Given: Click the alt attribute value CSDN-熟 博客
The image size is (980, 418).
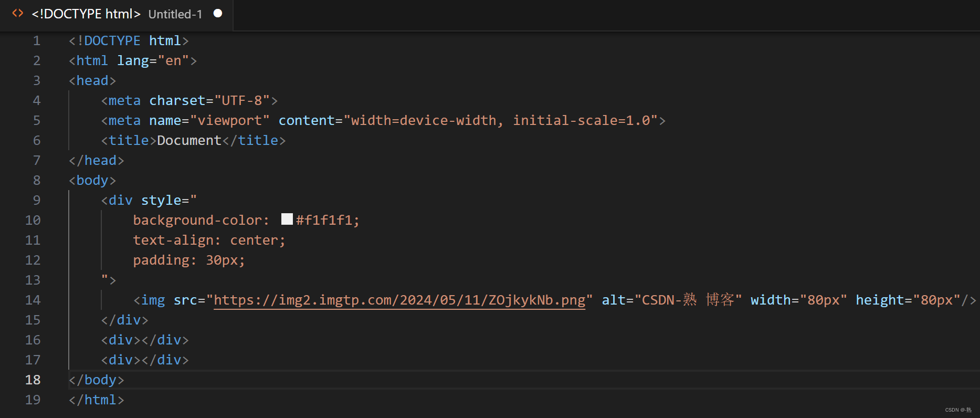Looking at the screenshot, I should pos(688,300).
